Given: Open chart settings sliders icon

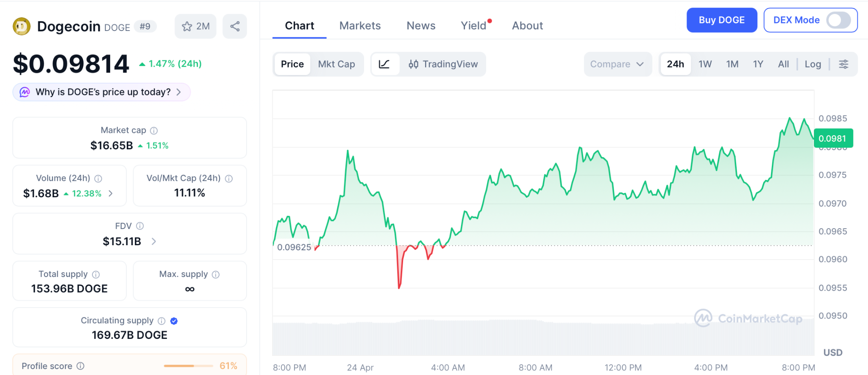Looking at the screenshot, I should pos(843,64).
